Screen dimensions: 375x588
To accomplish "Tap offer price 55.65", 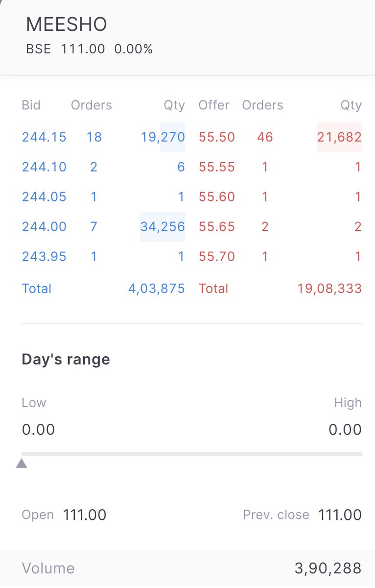I will pyautogui.click(x=217, y=227).
